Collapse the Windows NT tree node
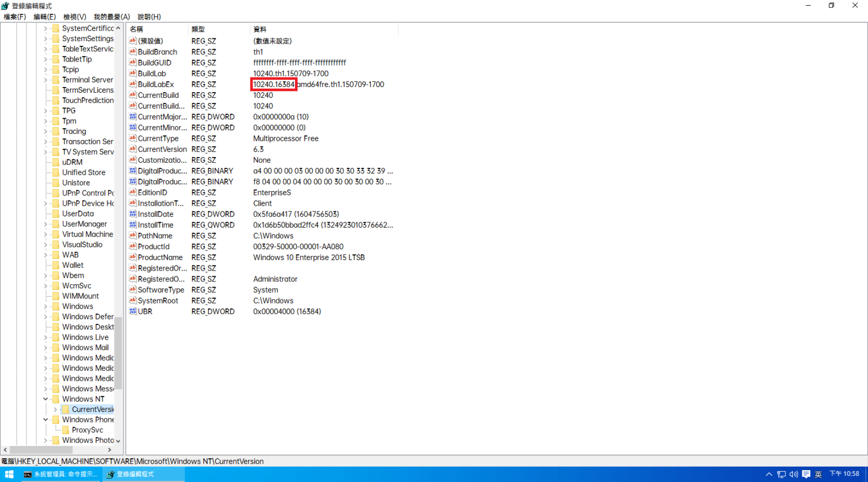 46,399
